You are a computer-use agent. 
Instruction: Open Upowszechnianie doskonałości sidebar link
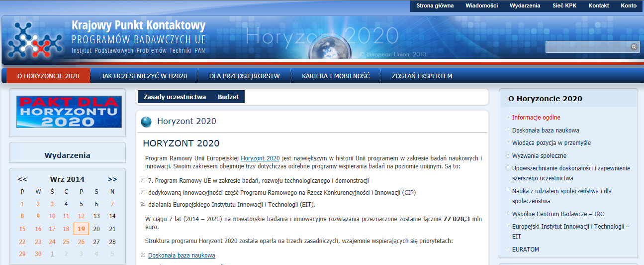(x=571, y=173)
